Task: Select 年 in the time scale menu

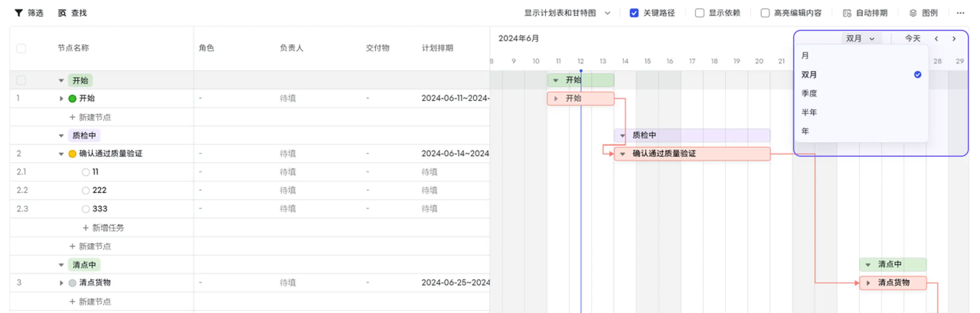Action: point(806,131)
